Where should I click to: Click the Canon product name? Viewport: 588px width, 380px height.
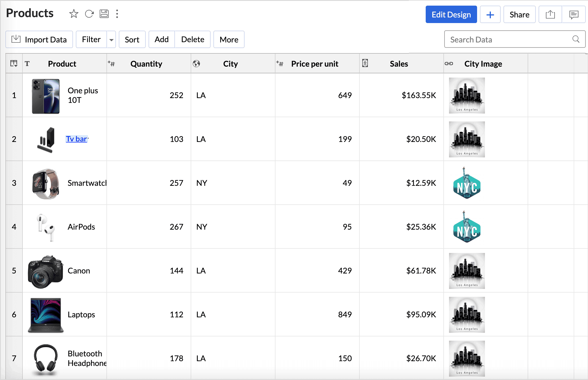point(79,271)
